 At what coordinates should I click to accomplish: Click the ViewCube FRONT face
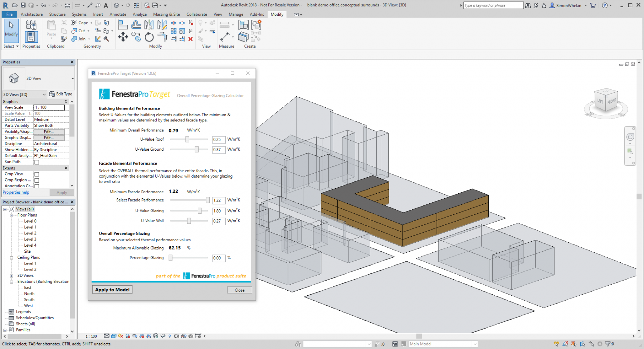pos(611,101)
